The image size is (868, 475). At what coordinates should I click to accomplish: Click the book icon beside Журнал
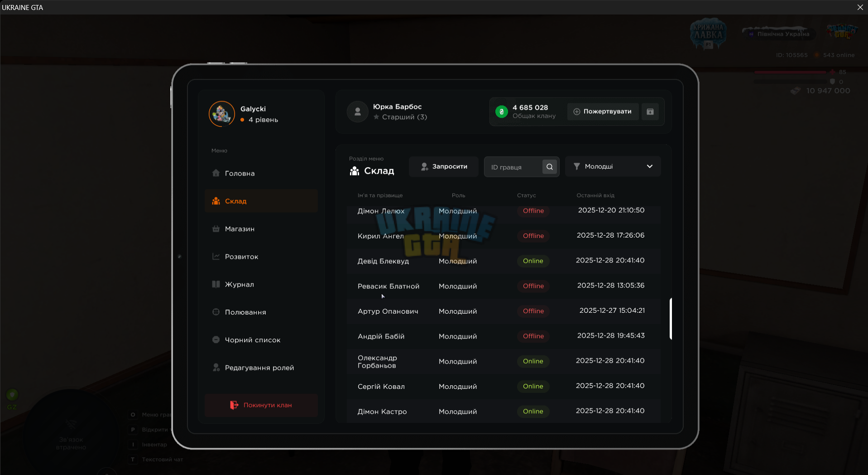(216, 284)
